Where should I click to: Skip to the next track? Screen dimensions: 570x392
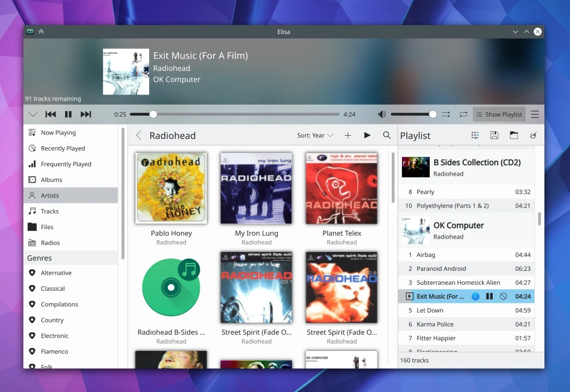86,115
